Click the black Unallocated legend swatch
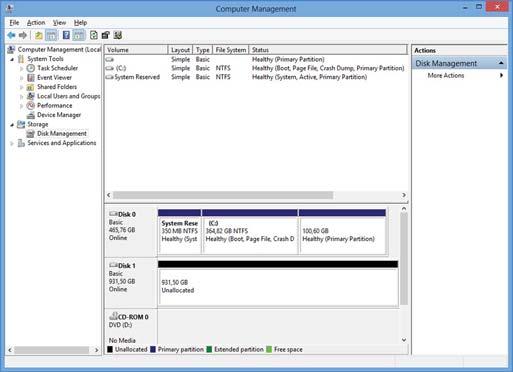 coord(110,349)
